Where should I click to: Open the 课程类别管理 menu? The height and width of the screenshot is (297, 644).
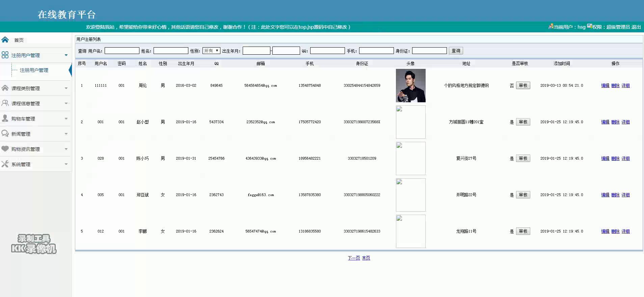[x=26, y=88]
